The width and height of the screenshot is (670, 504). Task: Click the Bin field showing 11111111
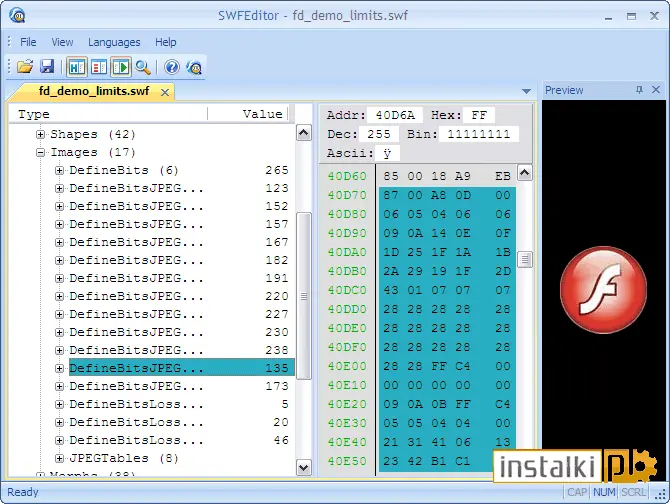[x=479, y=134]
